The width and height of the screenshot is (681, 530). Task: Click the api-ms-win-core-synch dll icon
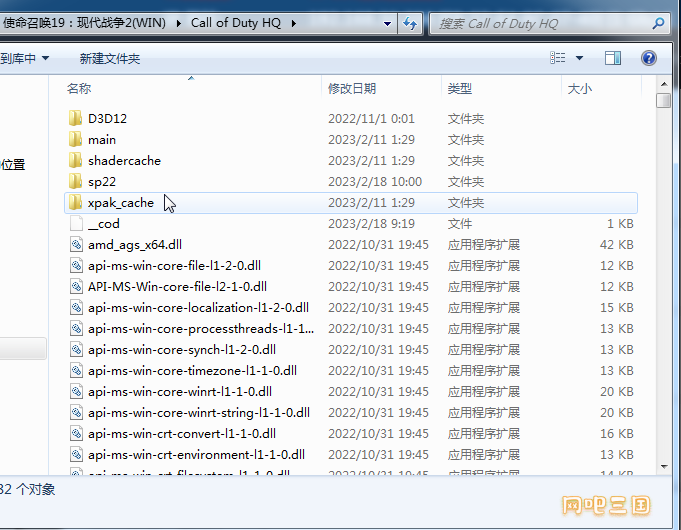[76, 349]
